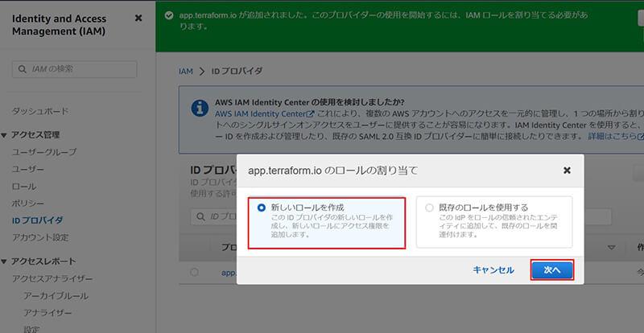Open アナライザー in the sidebar
Screen dimensions: 644x333
tap(47, 313)
